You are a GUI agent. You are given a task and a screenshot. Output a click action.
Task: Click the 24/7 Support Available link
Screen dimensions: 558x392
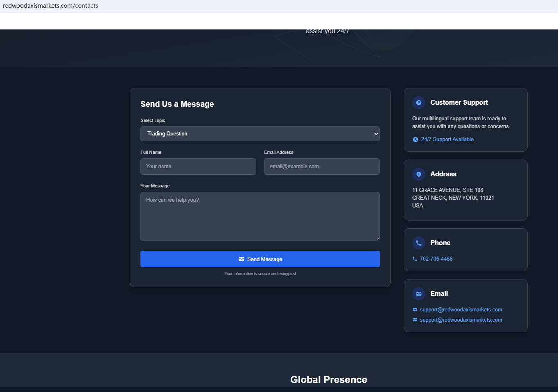(x=447, y=140)
